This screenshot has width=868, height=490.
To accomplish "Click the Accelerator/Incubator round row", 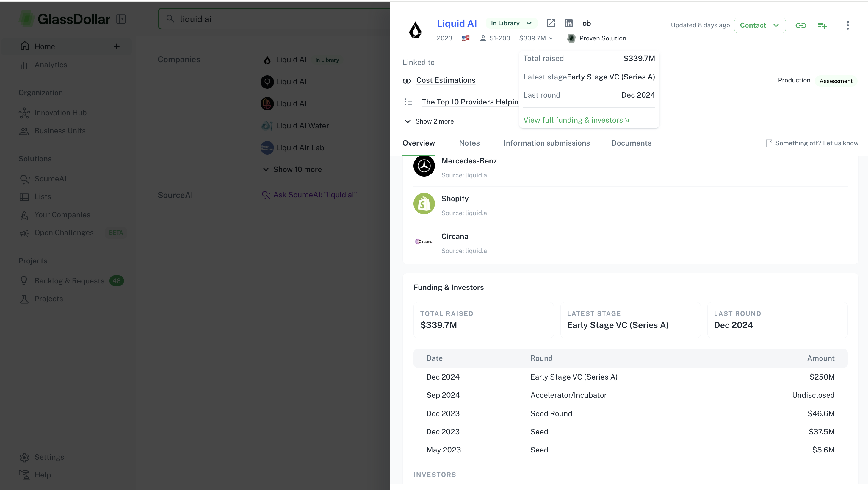I will pos(630,395).
